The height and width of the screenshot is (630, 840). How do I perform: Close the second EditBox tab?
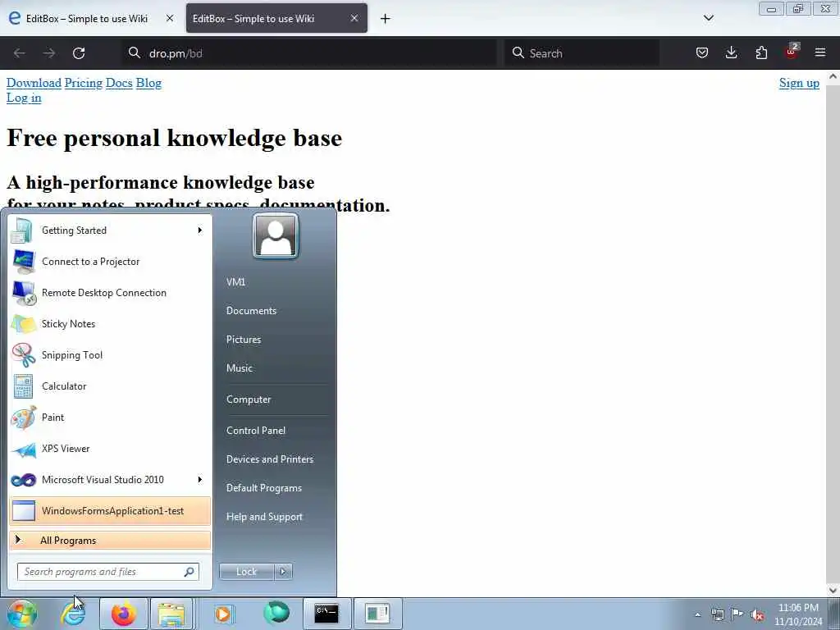(x=354, y=18)
